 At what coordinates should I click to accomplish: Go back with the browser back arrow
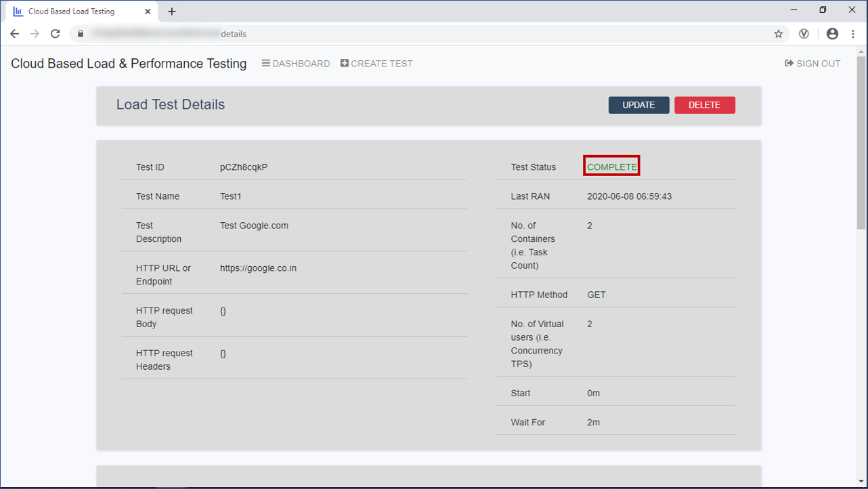[15, 34]
